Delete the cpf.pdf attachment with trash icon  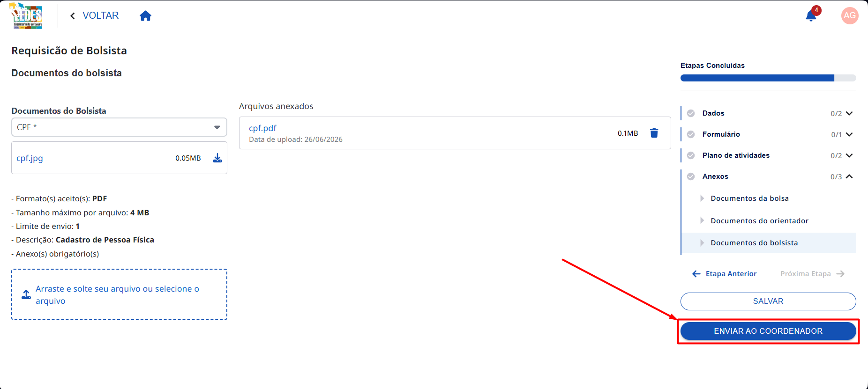click(x=654, y=133)
